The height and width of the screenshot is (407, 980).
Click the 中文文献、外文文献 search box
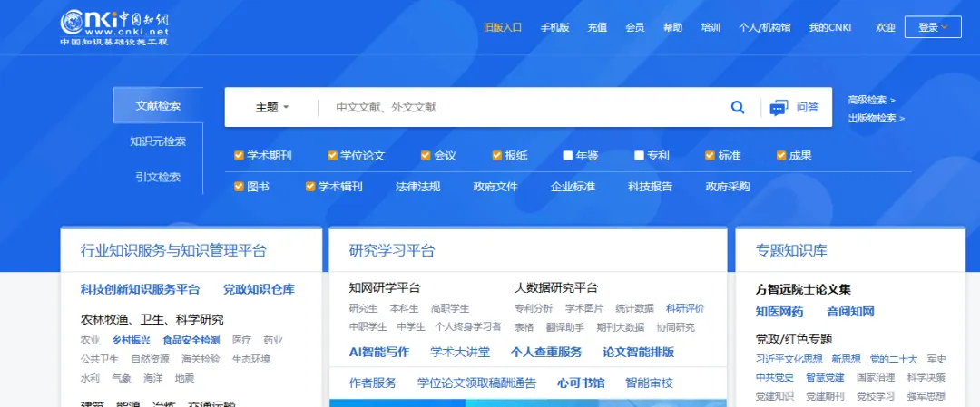[x=525, y=107]
